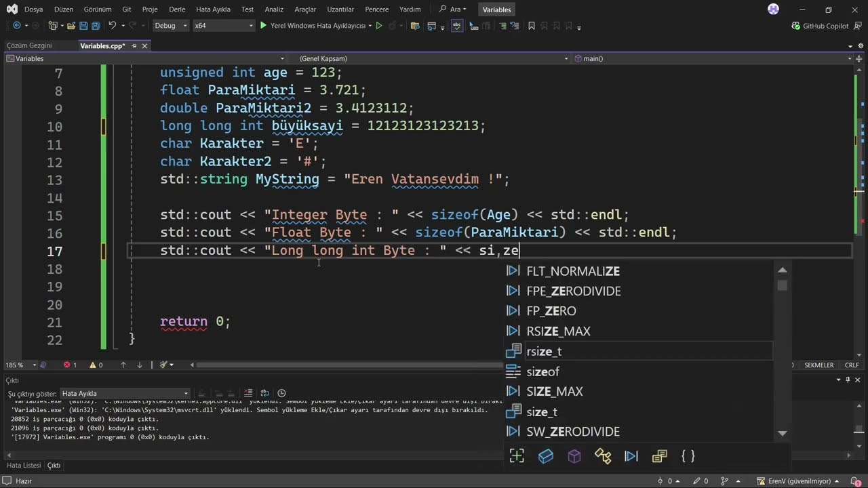Open the Dosya menu
The width and height of the screenshot is (868, 488).
(33, 9)
